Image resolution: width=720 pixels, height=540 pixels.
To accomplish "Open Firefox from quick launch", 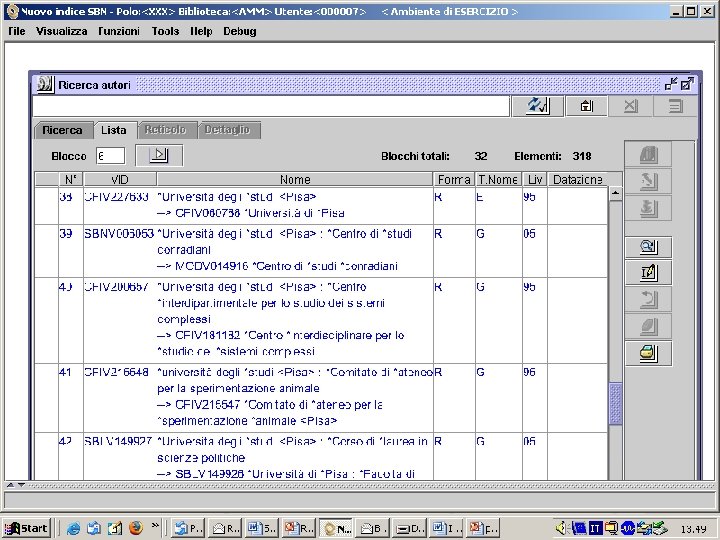I will click(135, 528).
